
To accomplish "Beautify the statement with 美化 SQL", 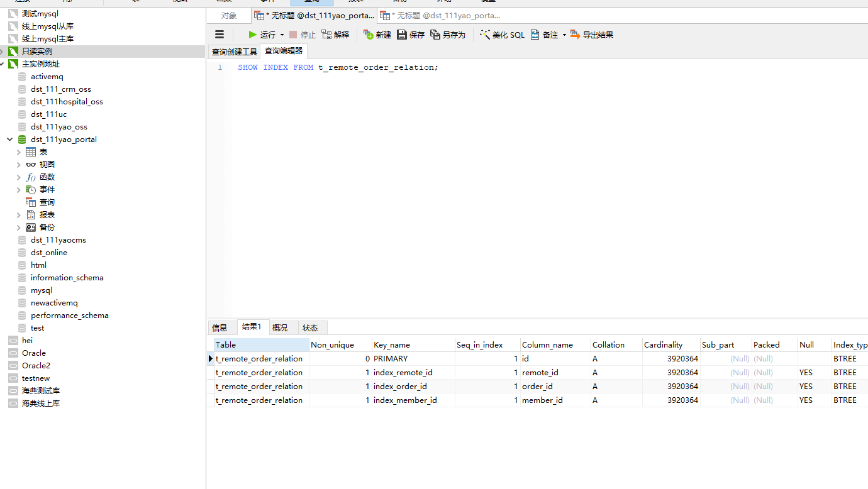I will click(502, 35).
